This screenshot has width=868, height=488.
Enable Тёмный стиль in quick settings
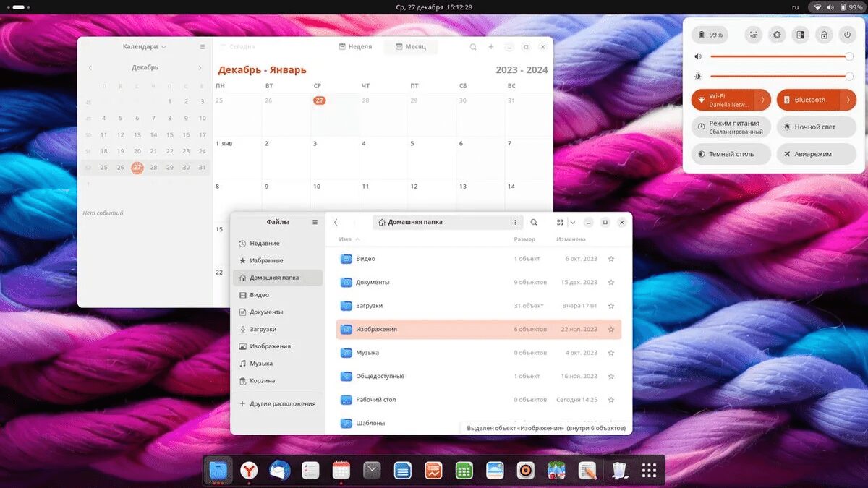(x=731, y=153)
